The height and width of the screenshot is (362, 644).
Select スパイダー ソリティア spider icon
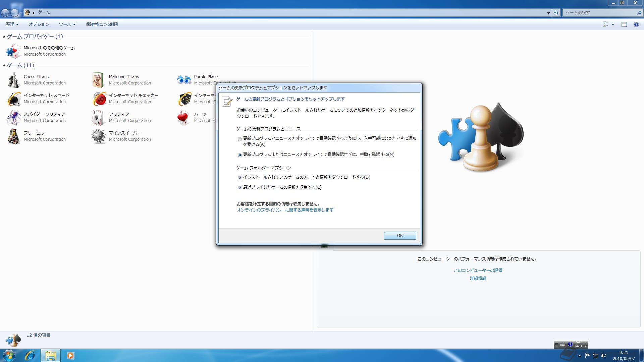pyautogui.click(x=14, y=118)
